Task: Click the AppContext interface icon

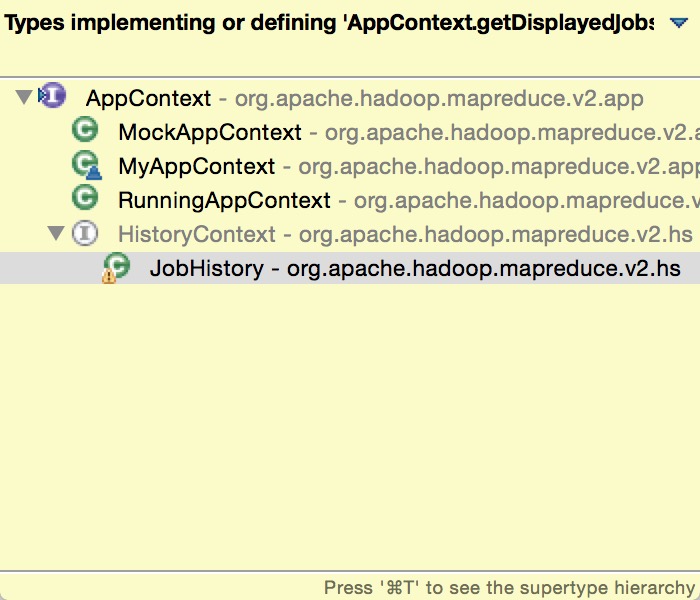Action: 52,96
